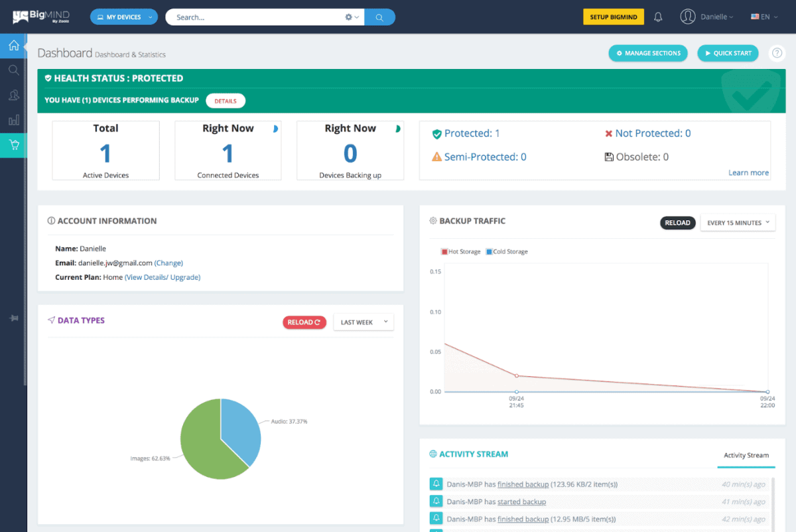Click the Obsolete: 0 text

tap(642, 157)
